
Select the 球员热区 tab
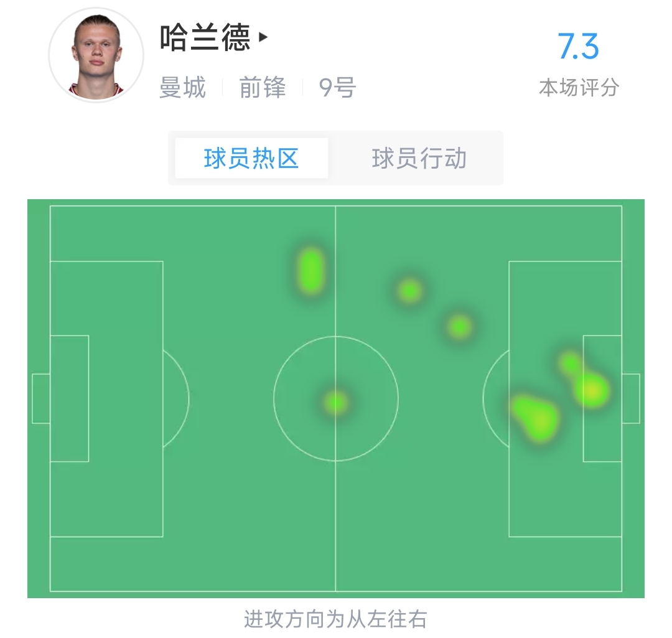tap(251, 158)
